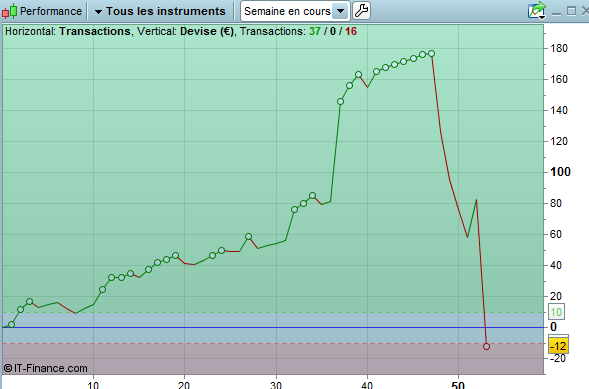
Task: Click the 100 label on the vertical axis
Action: [560, 172]
